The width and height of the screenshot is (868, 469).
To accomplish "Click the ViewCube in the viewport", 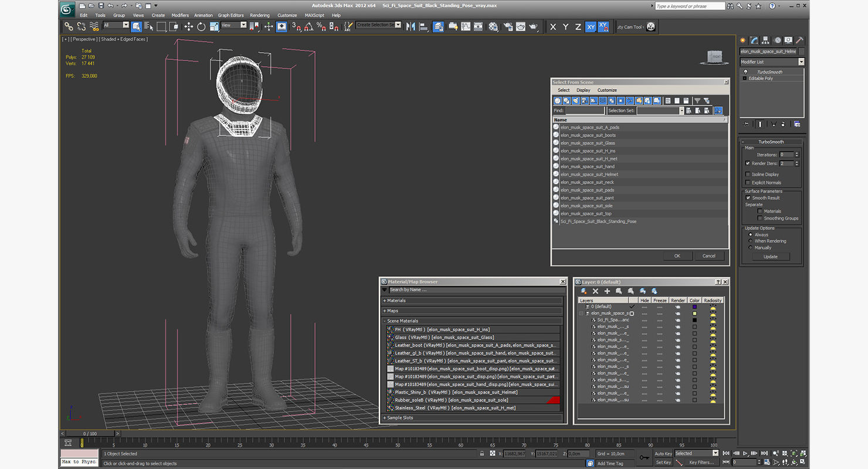I will tap(714, 57).
